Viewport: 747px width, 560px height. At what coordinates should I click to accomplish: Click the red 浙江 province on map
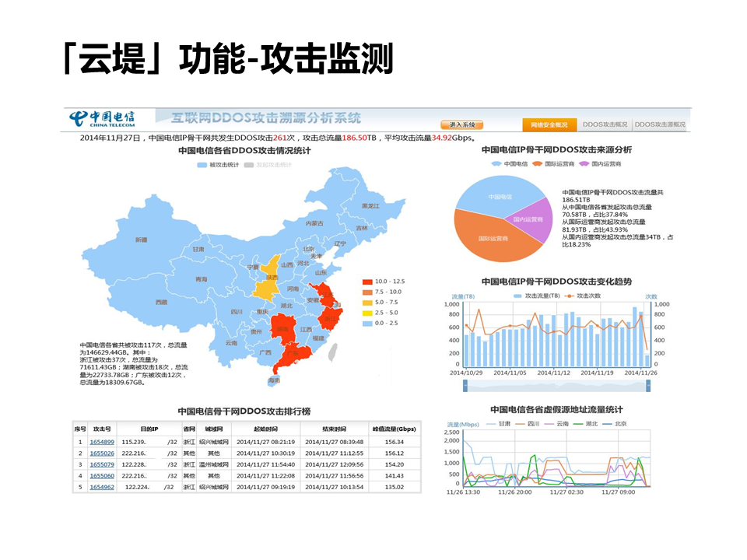331,317
